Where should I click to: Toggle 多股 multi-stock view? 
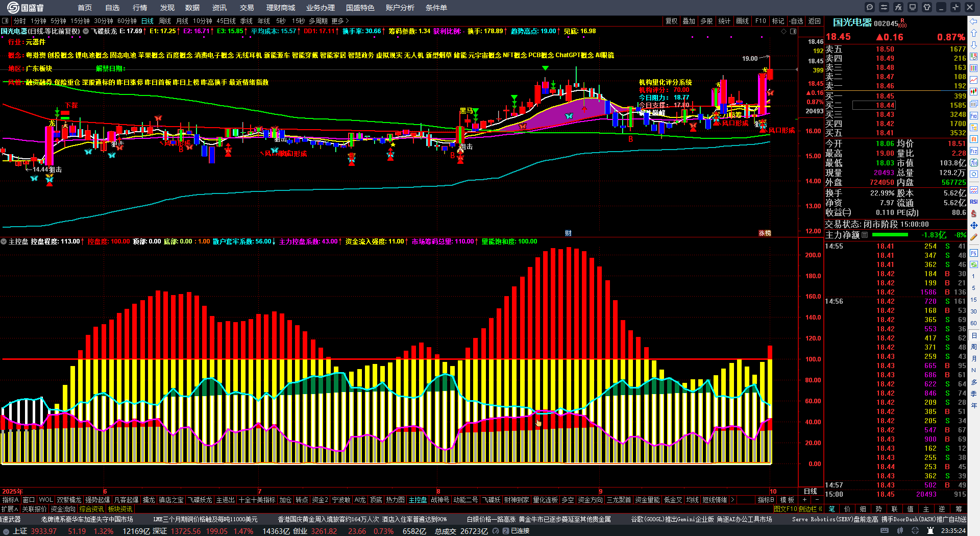click(x=706, y=21)
